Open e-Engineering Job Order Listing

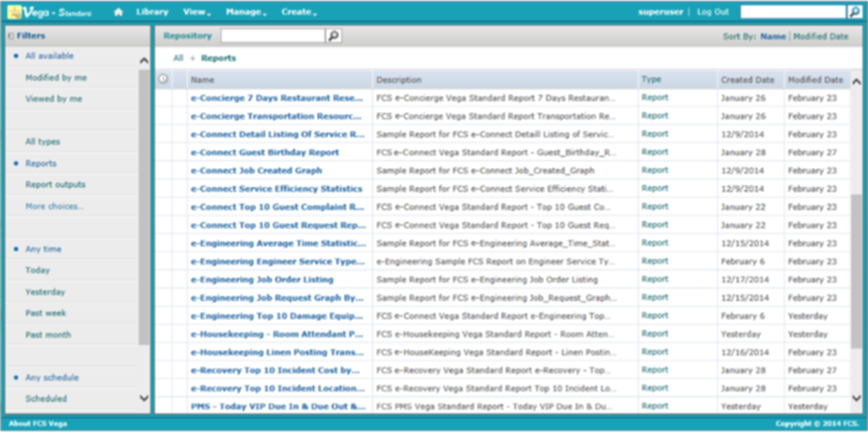pyautogui.click(x=261, y=280)
